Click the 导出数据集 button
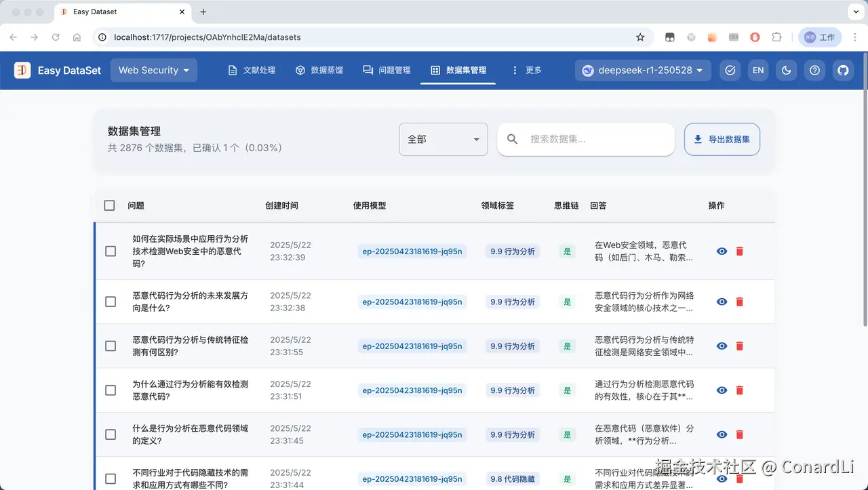The width and height of the screenshot is (868, 490). click(722, 140)
